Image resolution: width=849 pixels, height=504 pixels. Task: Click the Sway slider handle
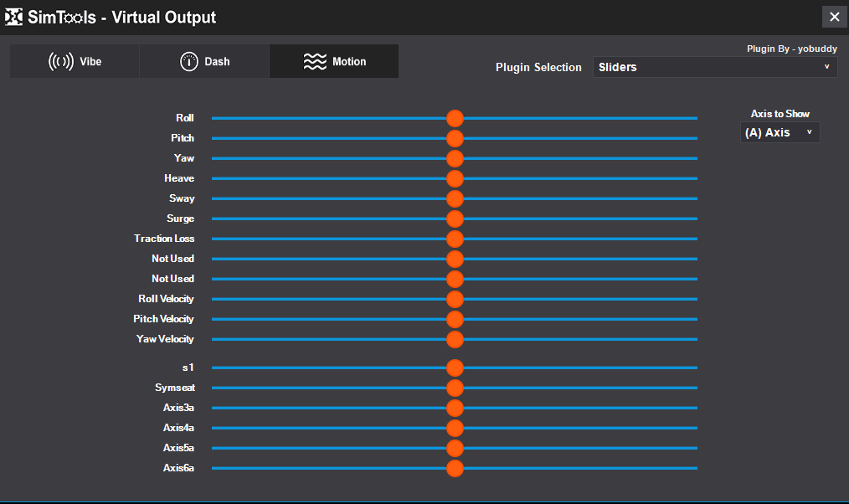pyautogui.click(x=455, y=198)
